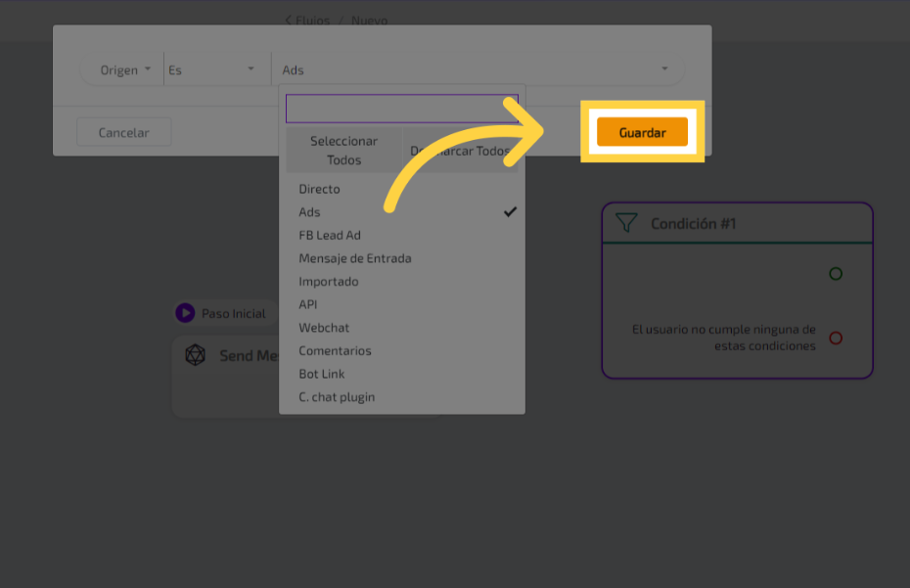910x588 pixels.
Task: Click the Send Message node icon
Action: [196, 355]
